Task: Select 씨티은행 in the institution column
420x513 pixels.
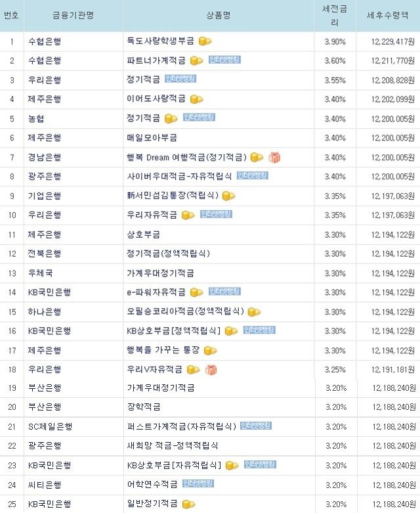Action: point(45,485)
